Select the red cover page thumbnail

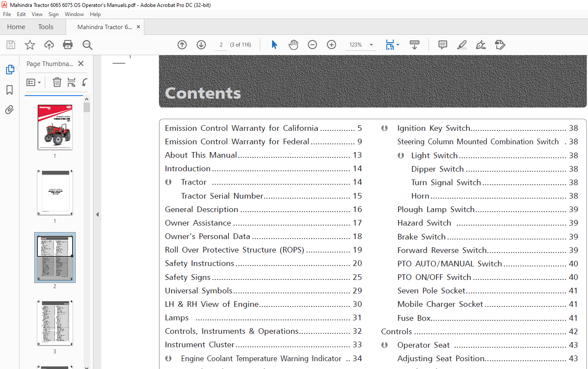tap(55, 127)
